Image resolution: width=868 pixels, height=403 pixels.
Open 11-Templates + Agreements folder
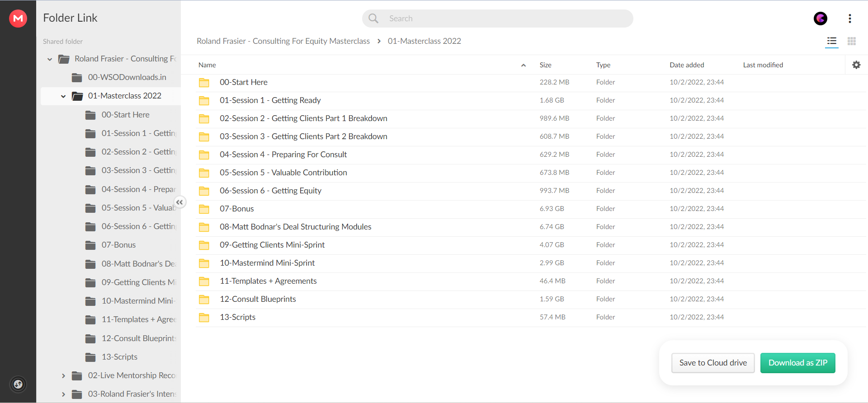click(268, 281)
